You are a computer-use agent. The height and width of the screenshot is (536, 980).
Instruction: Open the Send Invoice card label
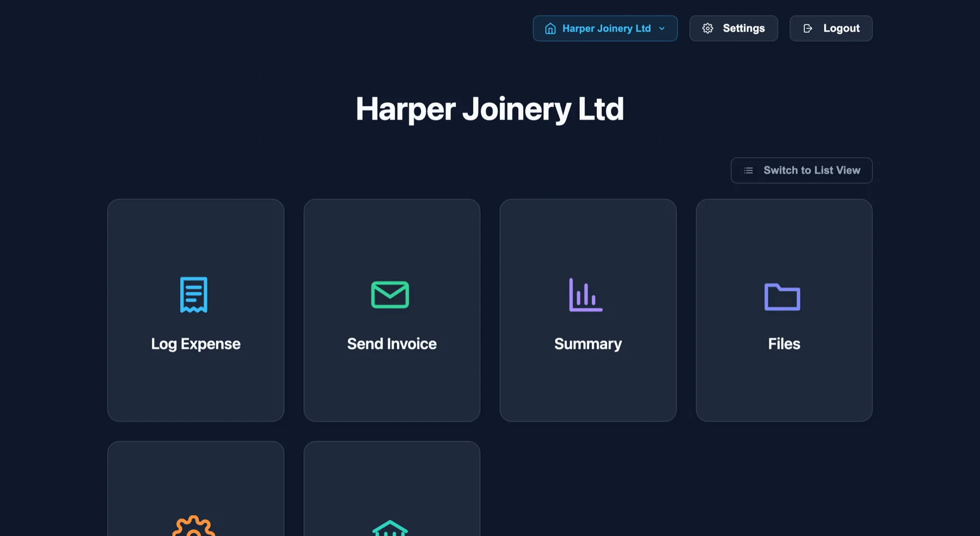[392, 344]
